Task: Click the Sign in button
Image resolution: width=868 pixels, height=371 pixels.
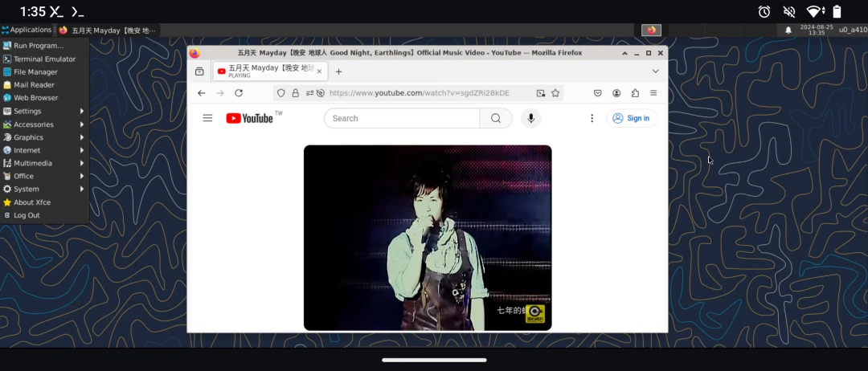Action: pyautogui.click(x=632, y=118)
